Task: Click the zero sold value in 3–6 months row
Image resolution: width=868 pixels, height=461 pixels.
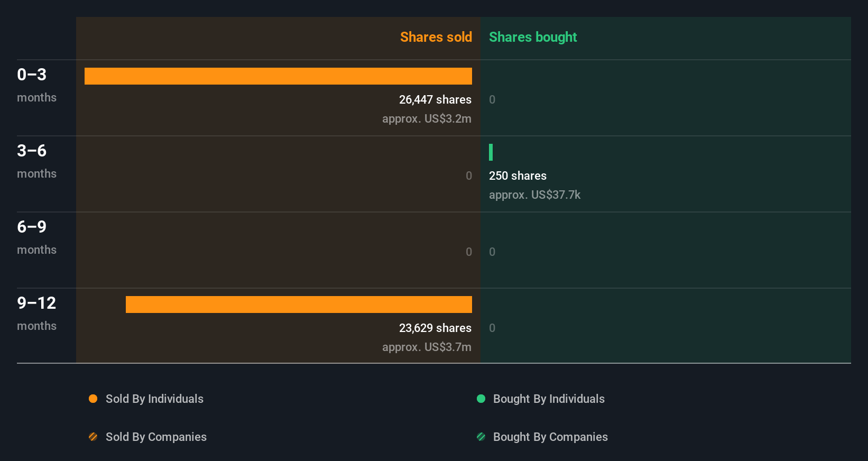Action: 469,176
